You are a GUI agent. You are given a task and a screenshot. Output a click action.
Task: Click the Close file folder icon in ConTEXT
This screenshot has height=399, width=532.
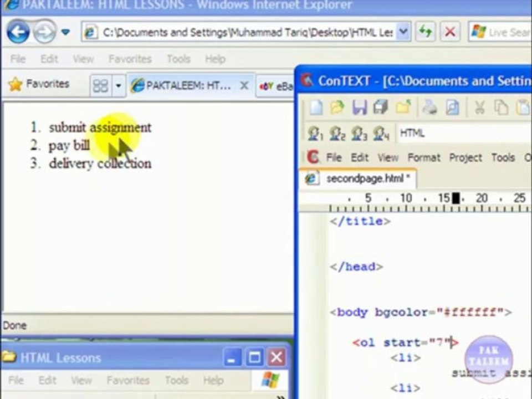pyautogui.click(x=403, y=108)
